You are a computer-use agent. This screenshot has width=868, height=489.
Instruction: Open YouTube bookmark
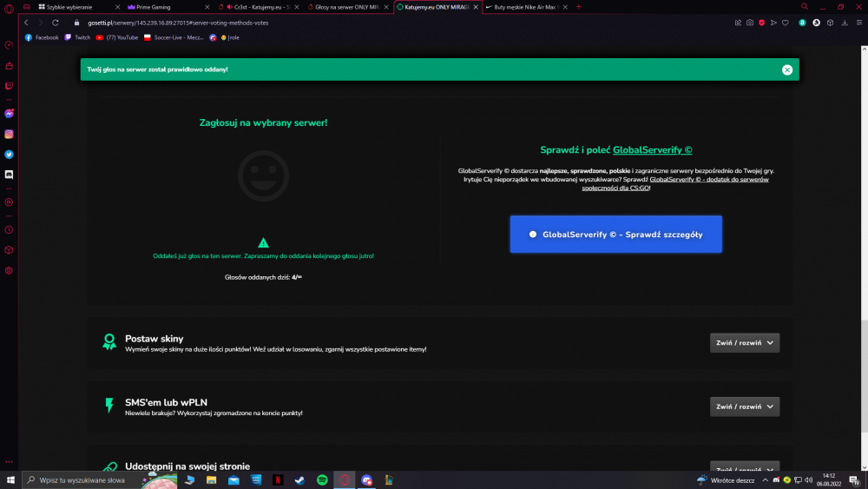pyautogui.click(x=117, y=37)
